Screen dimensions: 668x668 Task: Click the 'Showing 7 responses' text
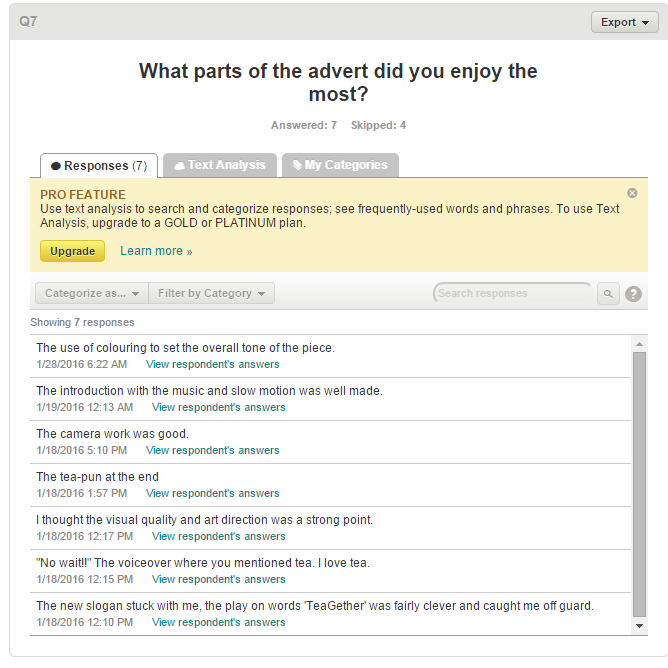point(82,322)
